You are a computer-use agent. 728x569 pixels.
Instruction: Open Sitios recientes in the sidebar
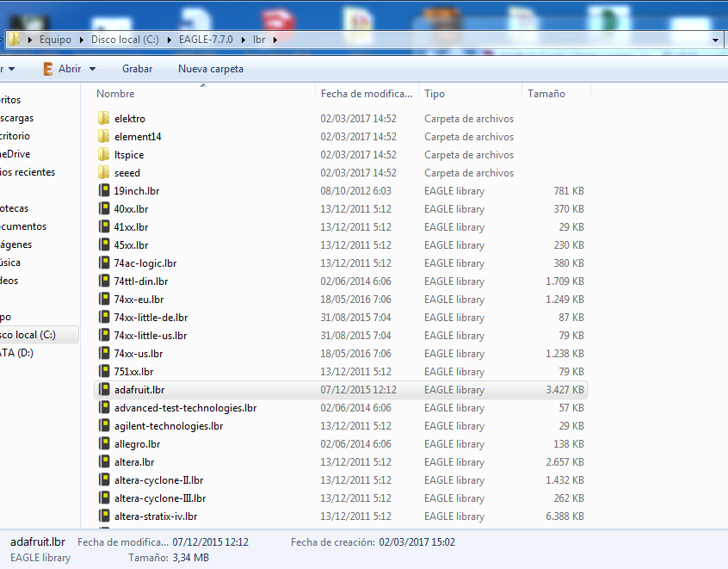[28, 172]
